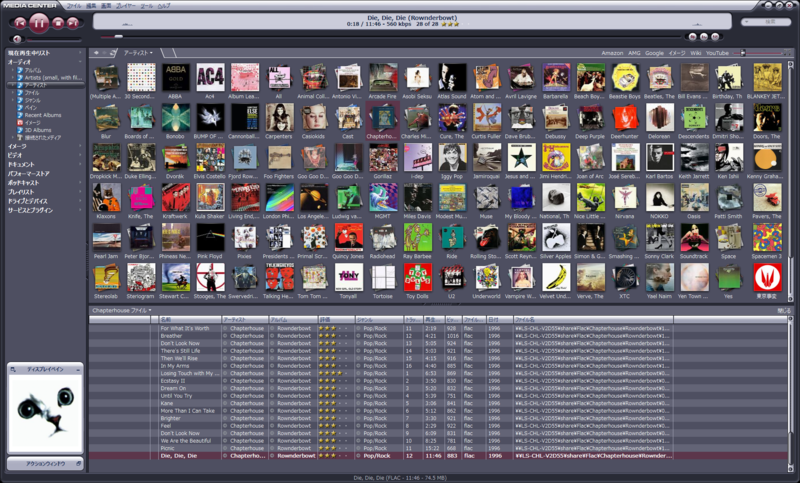The height and width of the screenshot is (483, 800).
Task: Minimize the ディスプレイペイン panel
Action: pyautogui.click(x=78, y=369)
